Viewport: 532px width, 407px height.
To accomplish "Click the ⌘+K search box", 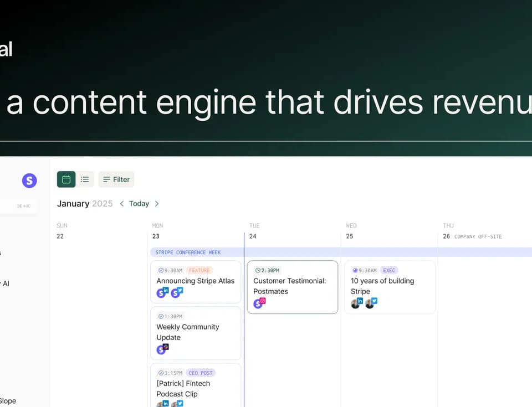I will coord(18,206).
